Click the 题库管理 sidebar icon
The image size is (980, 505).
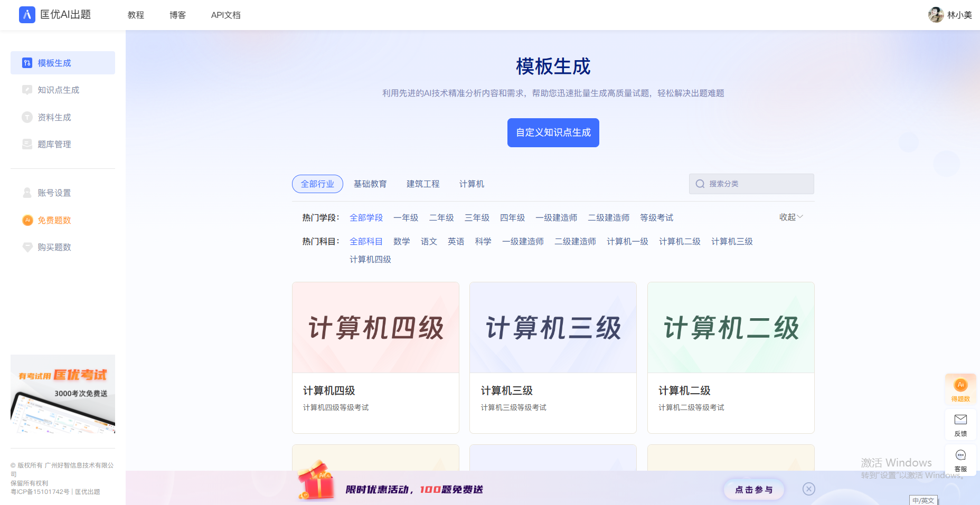click(x=27, y=144)
